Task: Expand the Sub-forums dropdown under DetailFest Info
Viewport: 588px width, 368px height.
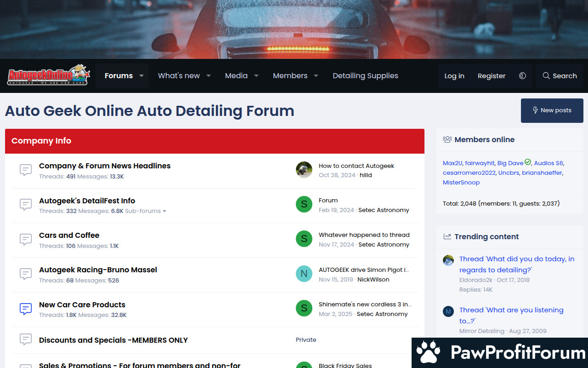Action: [146, 211]
